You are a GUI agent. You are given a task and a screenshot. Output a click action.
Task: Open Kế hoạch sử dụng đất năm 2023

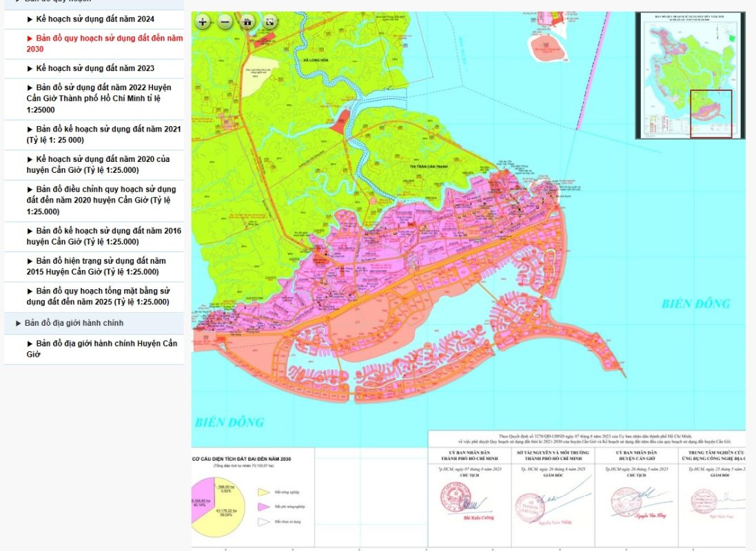95,68
